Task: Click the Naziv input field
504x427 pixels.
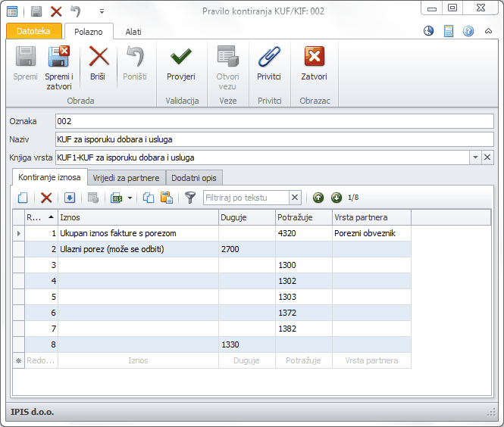Action: [274, 139]
